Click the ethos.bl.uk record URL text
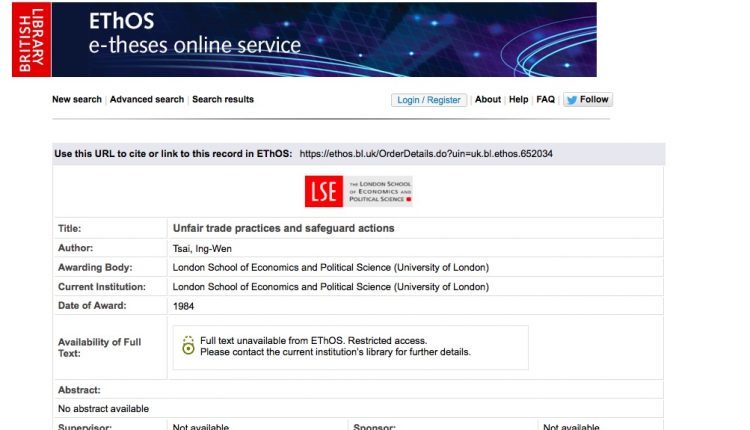This screenshot has height=430, width=750. click(426, 154)
